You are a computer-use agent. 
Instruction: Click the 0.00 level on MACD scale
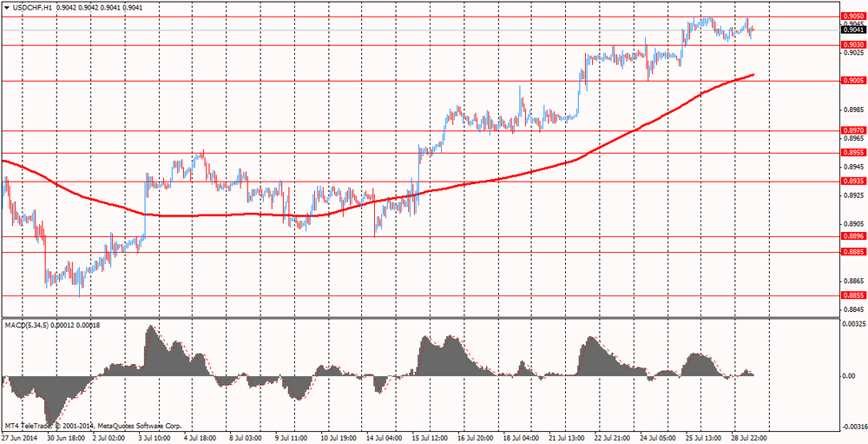click(852, 376)
